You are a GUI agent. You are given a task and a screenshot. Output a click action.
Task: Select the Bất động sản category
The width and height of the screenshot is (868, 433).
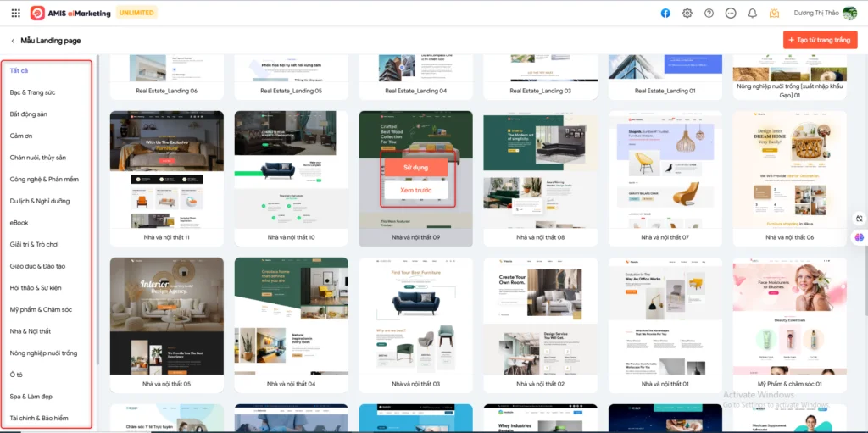[x=29, y=114]
